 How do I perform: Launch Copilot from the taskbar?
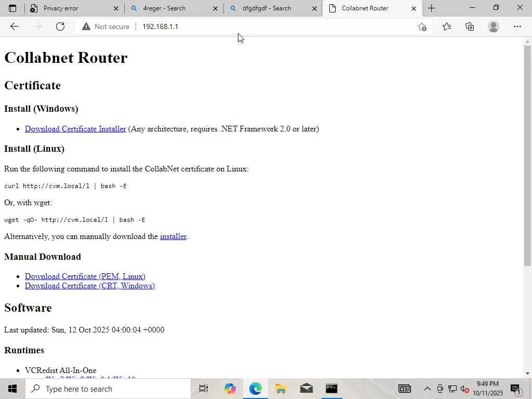point(230,389)
